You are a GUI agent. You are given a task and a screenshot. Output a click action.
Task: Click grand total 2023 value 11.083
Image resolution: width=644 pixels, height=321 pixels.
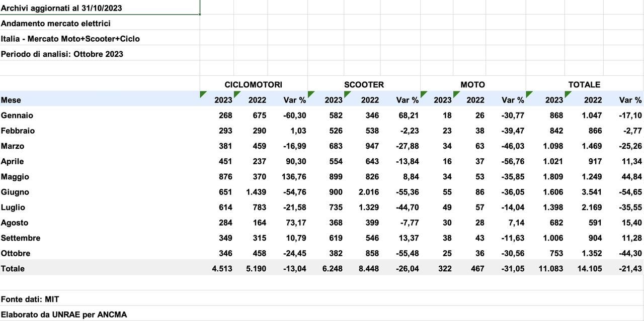pos(550,268)
